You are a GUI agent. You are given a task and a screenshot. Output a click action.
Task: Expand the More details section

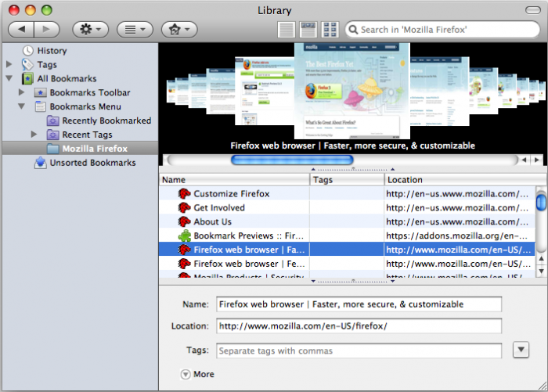point(186,374)
